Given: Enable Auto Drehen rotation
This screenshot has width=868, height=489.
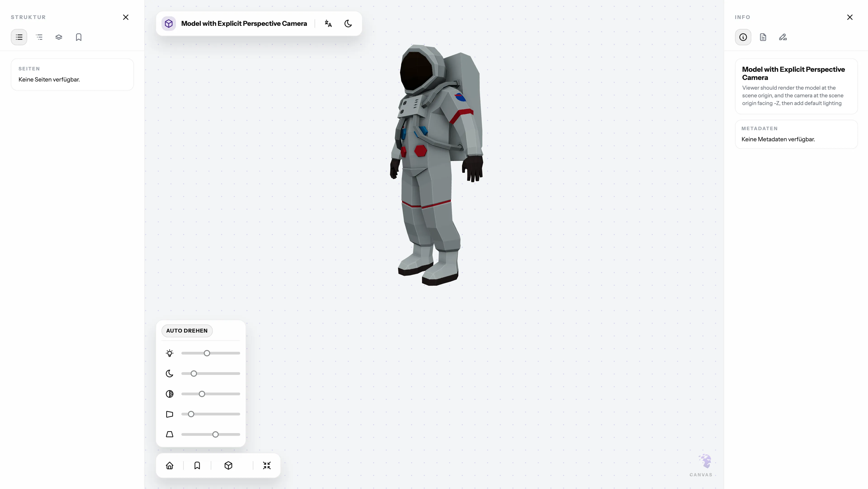Looking at the screenshot, I should [187, 331].
